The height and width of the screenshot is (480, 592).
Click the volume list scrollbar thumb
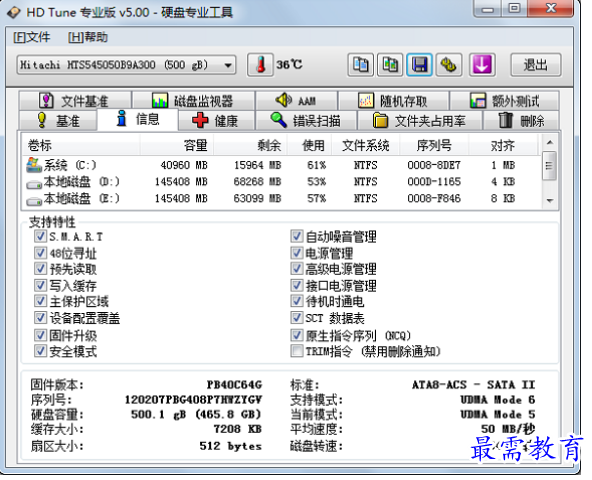point(550,166)
